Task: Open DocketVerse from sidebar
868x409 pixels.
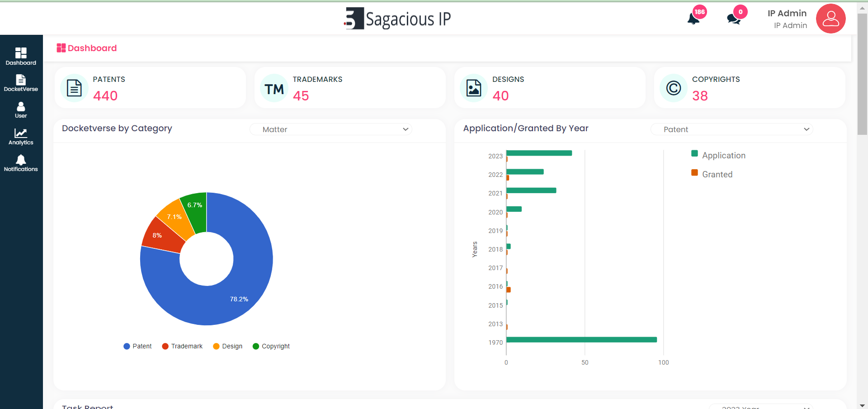Action: point(21,83)
